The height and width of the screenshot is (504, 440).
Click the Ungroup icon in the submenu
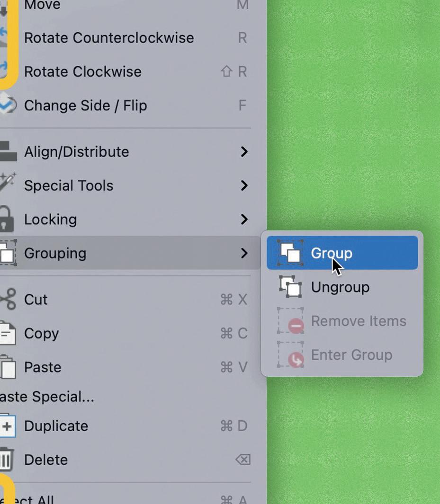click(x=290, y=287)
